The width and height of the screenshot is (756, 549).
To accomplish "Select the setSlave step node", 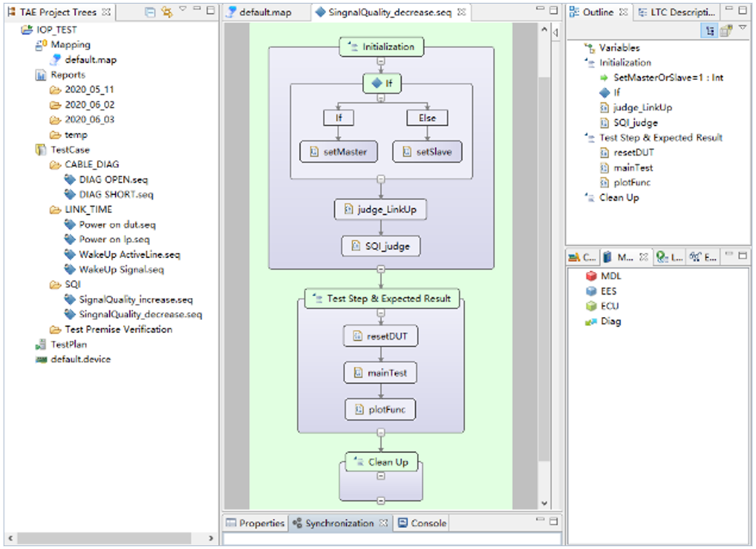I will pyautogui.click(x=427, y=152).
